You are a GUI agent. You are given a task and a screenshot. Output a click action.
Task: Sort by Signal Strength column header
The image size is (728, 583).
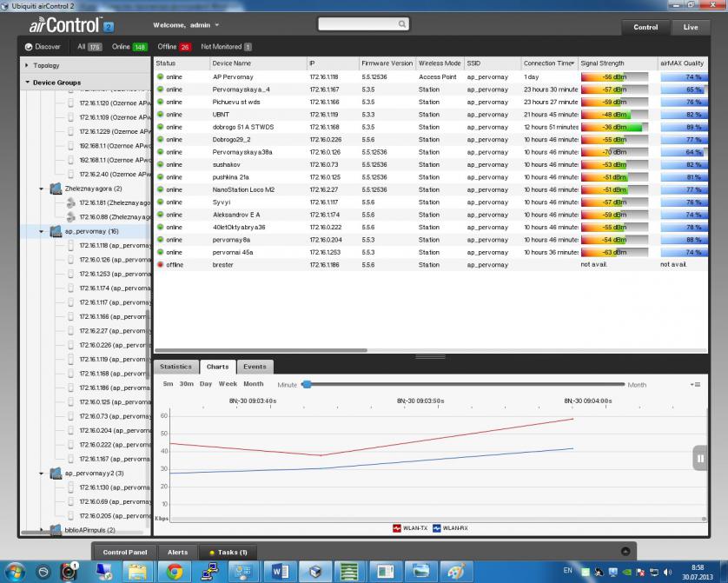coord(617,63)
